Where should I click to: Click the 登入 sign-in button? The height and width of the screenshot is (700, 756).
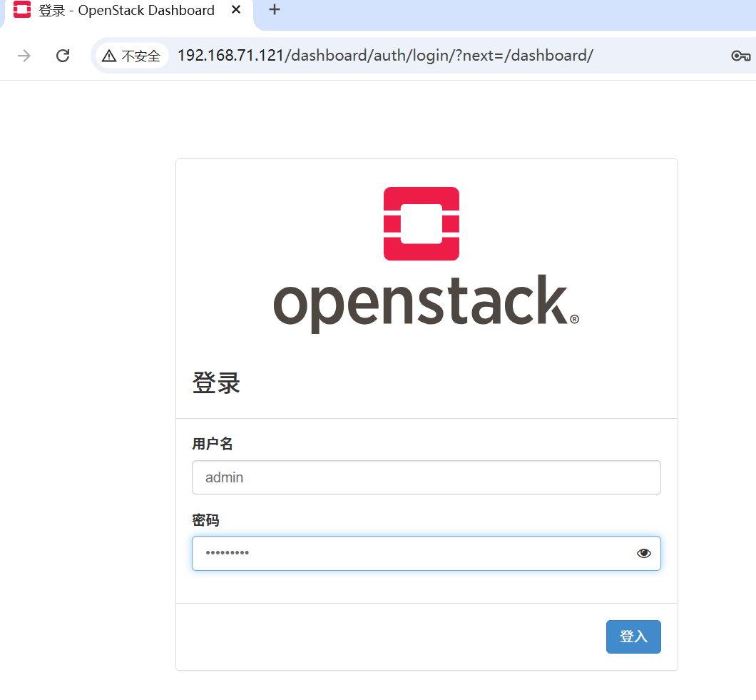tap(633, 636)
